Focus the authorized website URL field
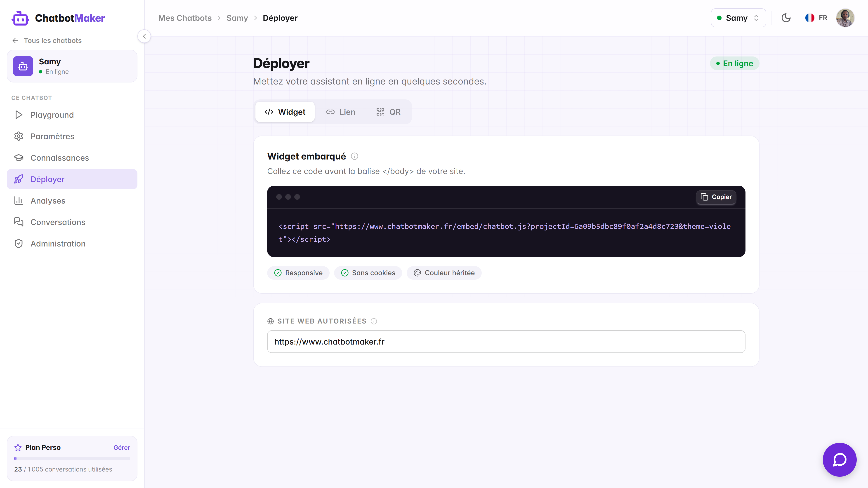The height and width of the screenshot is (488, 868). (506, 342)
